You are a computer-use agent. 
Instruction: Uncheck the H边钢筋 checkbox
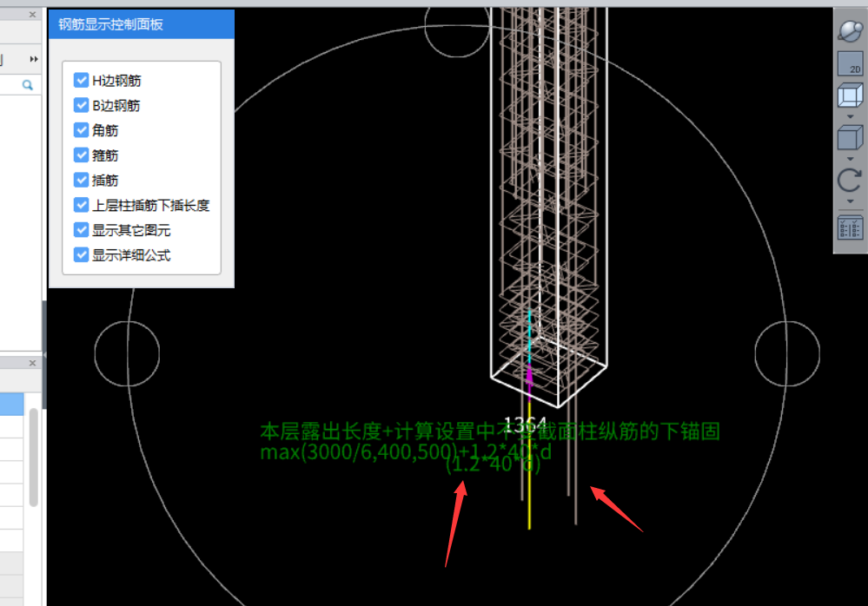(82, 80)
